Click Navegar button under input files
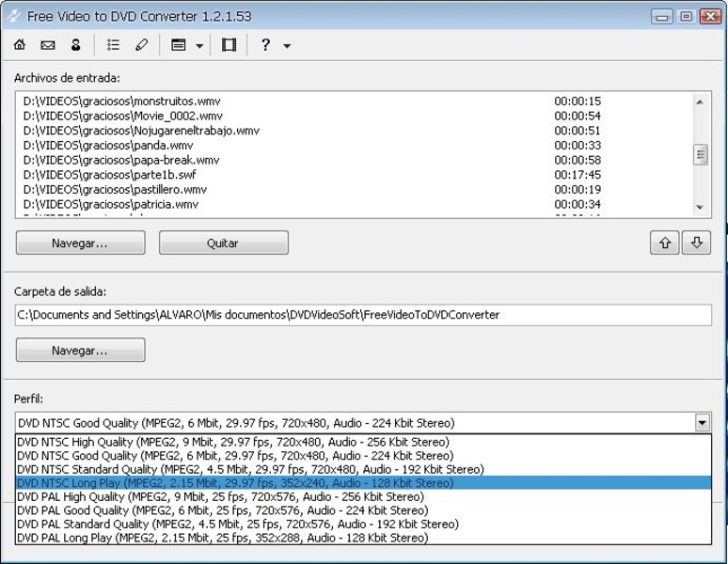Viewport: 728px width, 564px height. click(x=80, y=243)
